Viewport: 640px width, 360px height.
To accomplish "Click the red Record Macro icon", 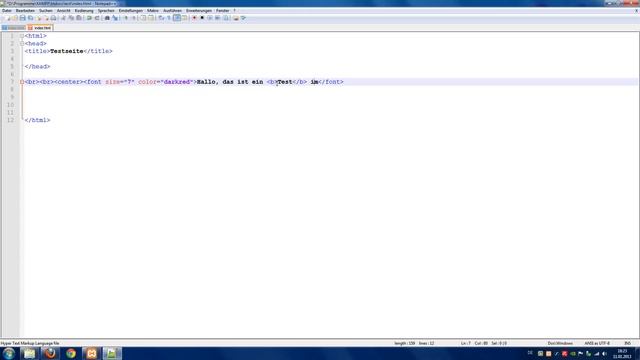I will 194,18.
